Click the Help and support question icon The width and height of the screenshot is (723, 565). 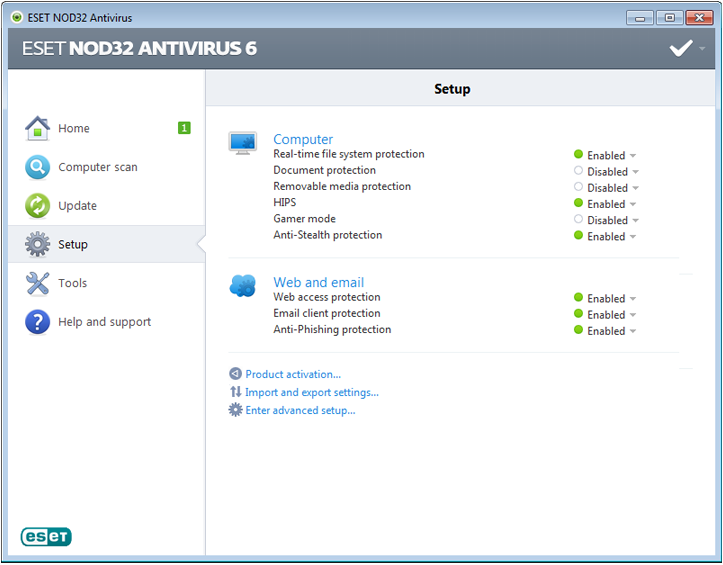37,322
